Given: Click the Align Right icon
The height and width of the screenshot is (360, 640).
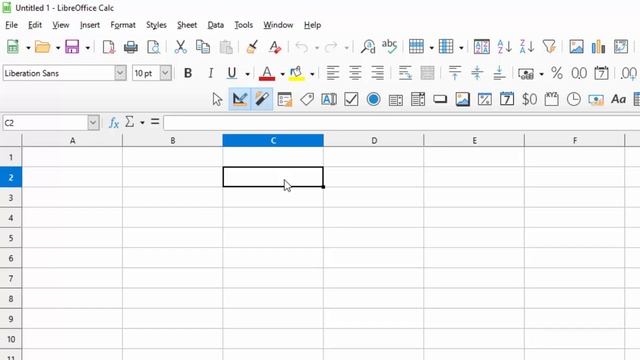Looking at the screenshot, I should [x=378, y=73].
